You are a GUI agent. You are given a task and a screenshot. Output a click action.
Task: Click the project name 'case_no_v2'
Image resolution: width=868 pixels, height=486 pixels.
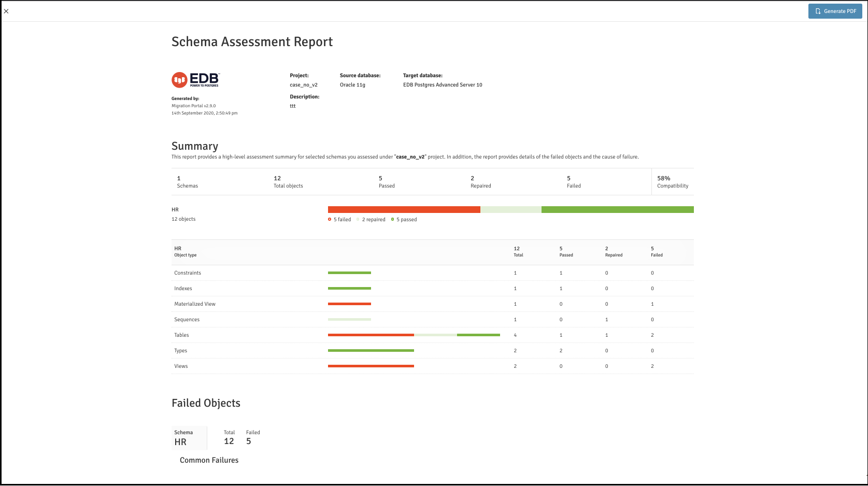[304, 85]
